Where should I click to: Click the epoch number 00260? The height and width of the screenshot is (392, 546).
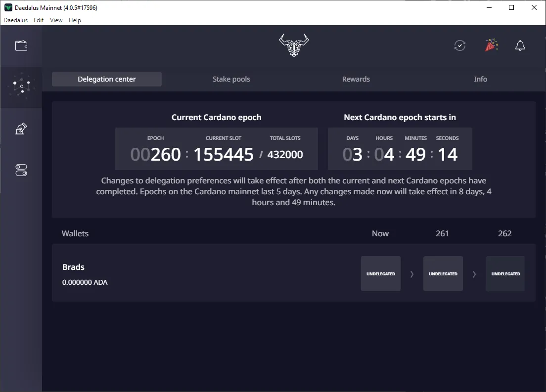click(156, 154)
